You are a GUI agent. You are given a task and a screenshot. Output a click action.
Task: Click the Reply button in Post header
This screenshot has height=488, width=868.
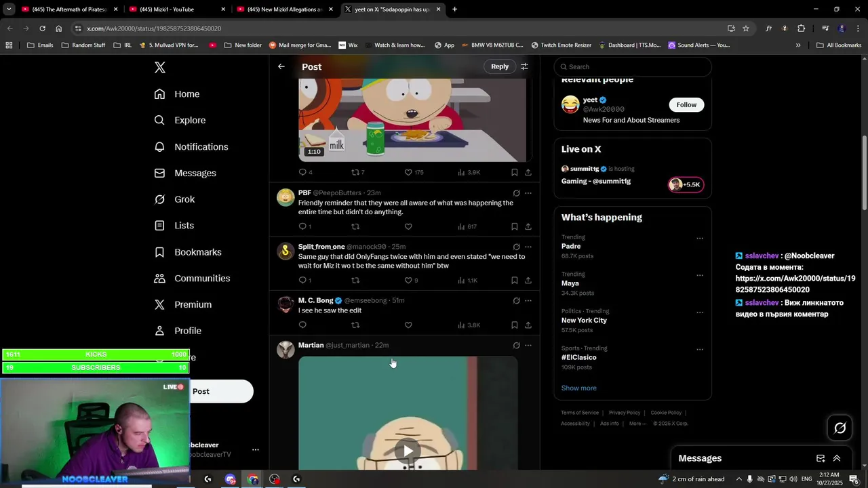pyautogui.click(x=500, y=66)
